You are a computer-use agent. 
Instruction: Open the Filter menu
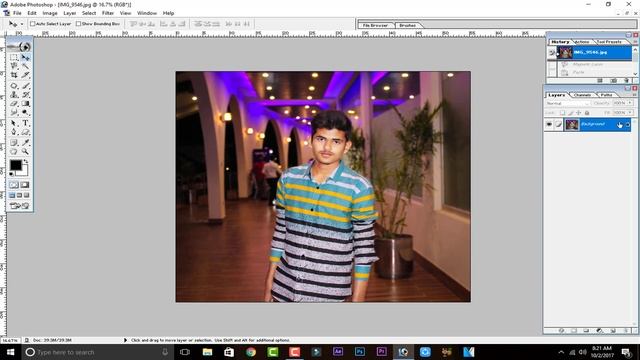[108, 13]
